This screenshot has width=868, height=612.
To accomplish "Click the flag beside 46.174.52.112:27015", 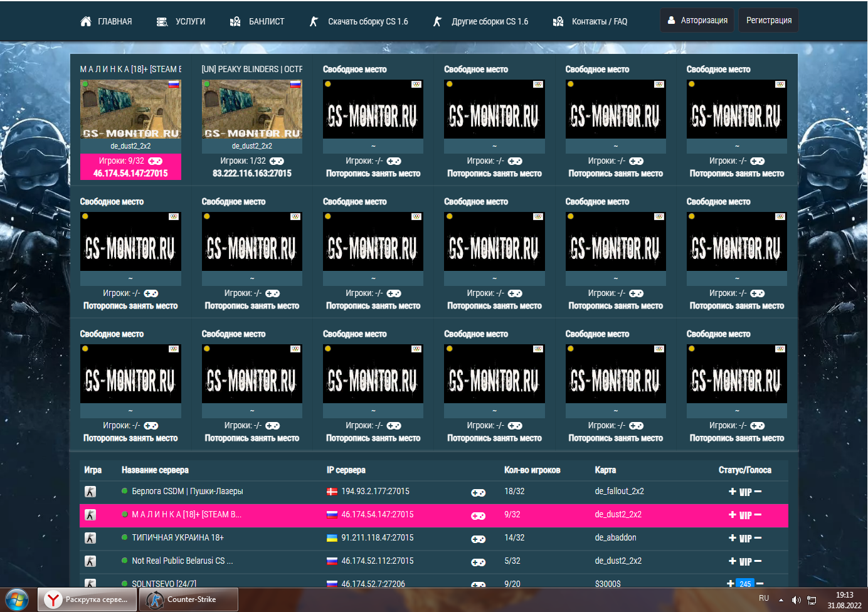I will tap(332, 561).
